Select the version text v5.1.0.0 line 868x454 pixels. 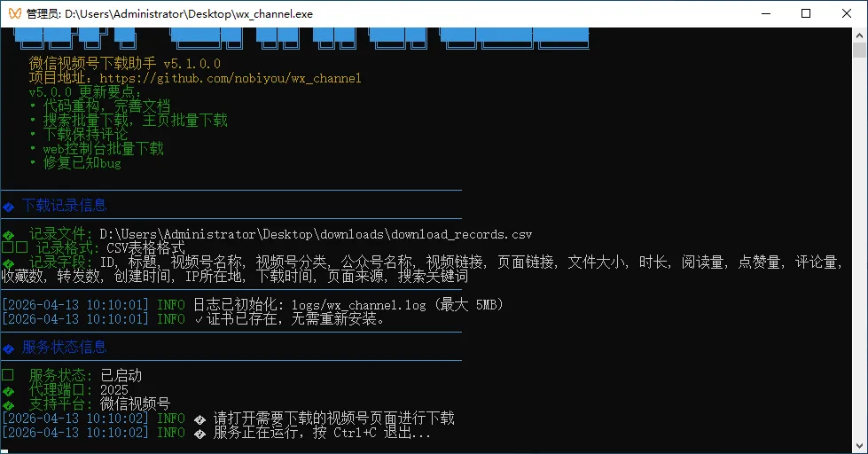[x=124, y=64]
